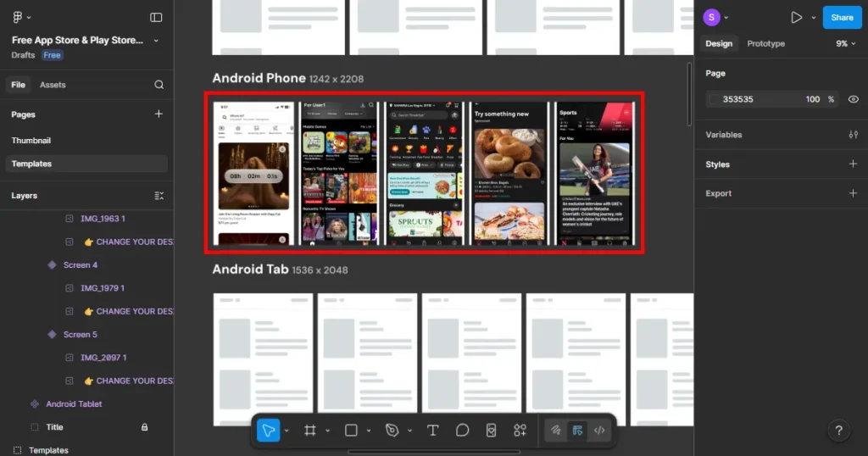
Task: Select the Frame tool in toolbar
Action: pyautogui.click(x=310, y=431)
